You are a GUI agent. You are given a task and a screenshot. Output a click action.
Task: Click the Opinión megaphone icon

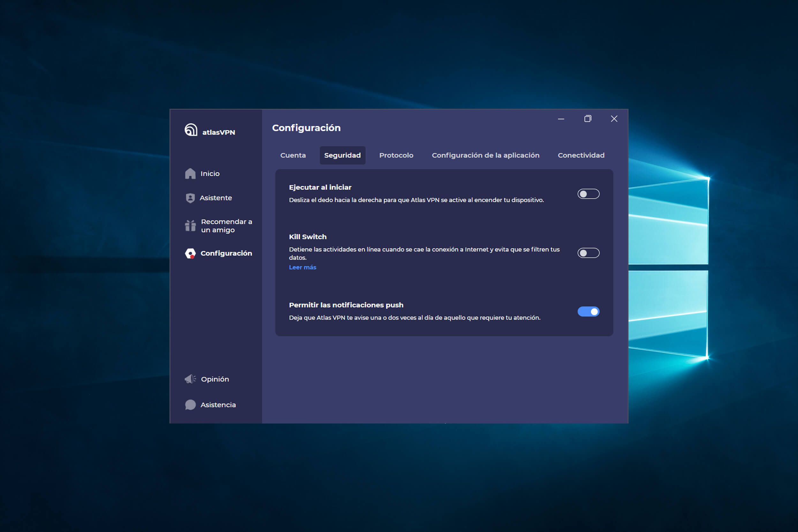[x=190, y=379]
